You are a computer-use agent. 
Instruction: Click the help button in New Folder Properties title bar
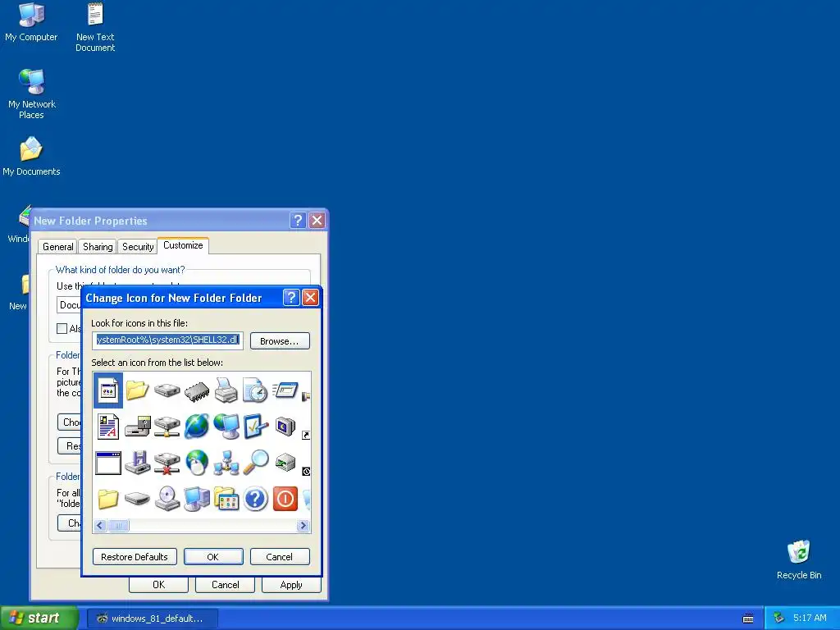click(x=298, y=220)
